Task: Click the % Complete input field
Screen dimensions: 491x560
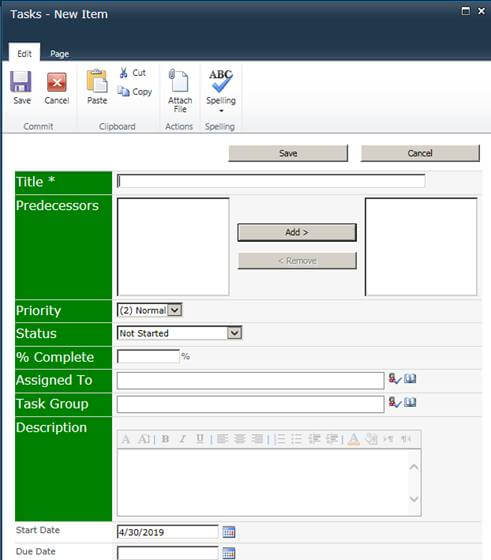Action: pos(148,356)
